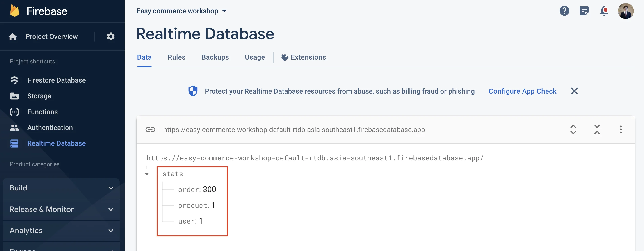Select the order key
This screenshot has width=644, height=251.
[x=189, y=190]
